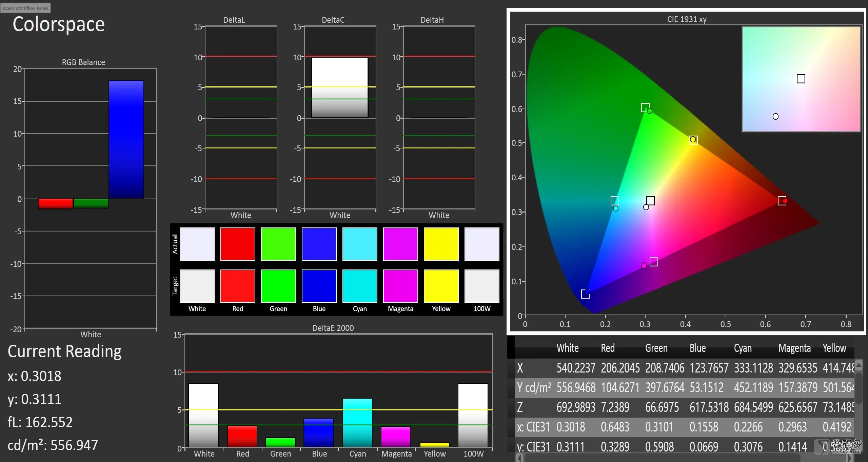Click the CIE 1931 xy chart title
The height and width of the screenshot is (462, 868).
pyautogui.click(x=687, y=19)
